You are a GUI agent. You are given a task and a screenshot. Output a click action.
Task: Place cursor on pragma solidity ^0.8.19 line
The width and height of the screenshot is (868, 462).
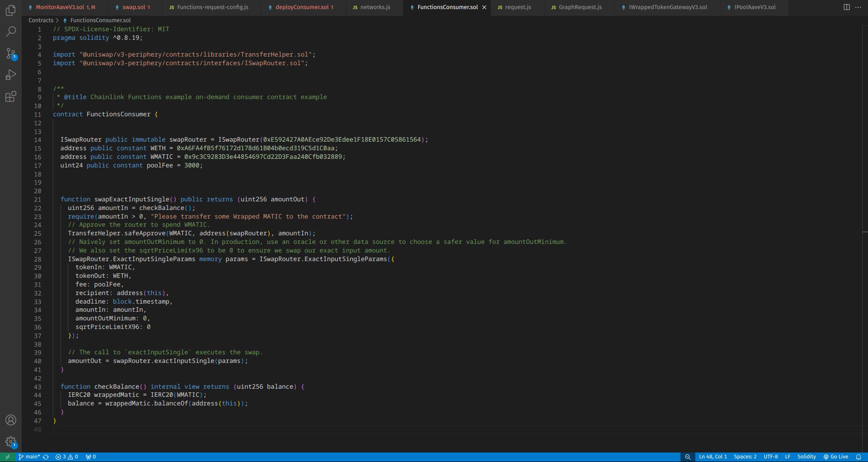pyautogui.click(x=98, y=38)
